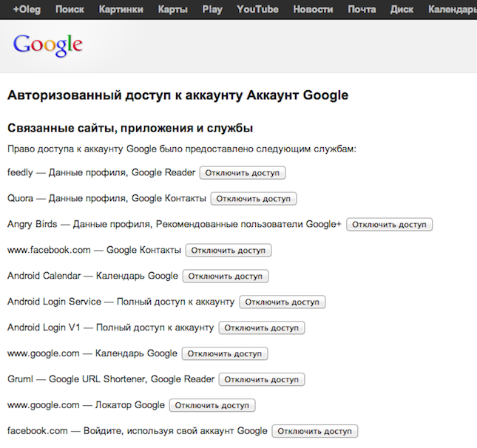Revoke www.google.com Локатор Google access
477x448 pixels.
point(212,405)
